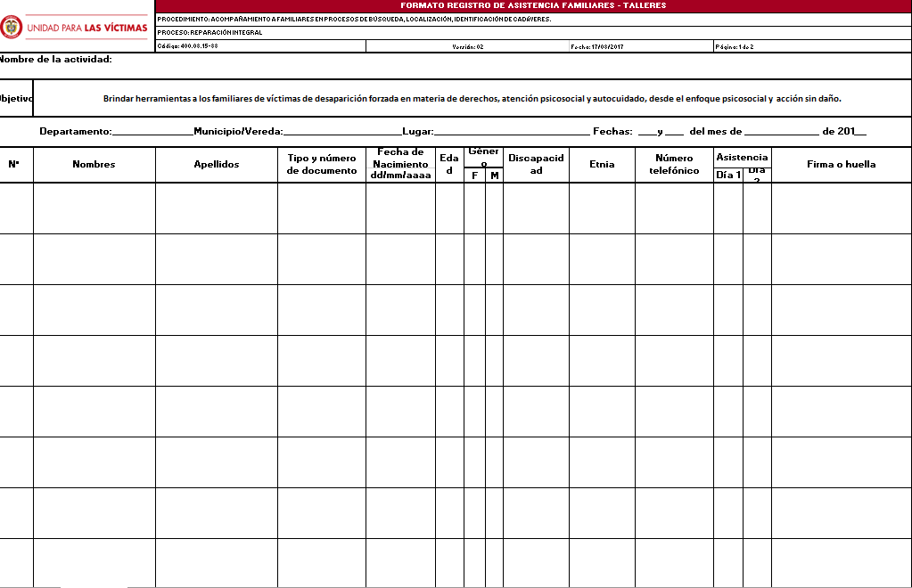912x588 pixels.
Task: Select the 'Número telefónico' column header
Action: tap(674, 165)
